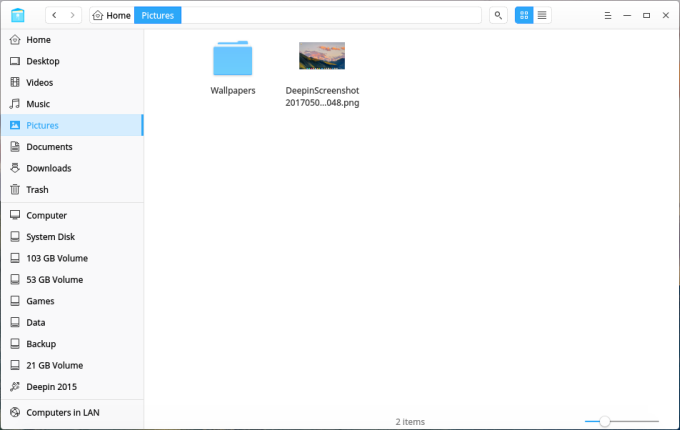Screen dimensions: 680x430
Task: Click the Deepin 2015 bookmark icon
Action: (15, 387)
